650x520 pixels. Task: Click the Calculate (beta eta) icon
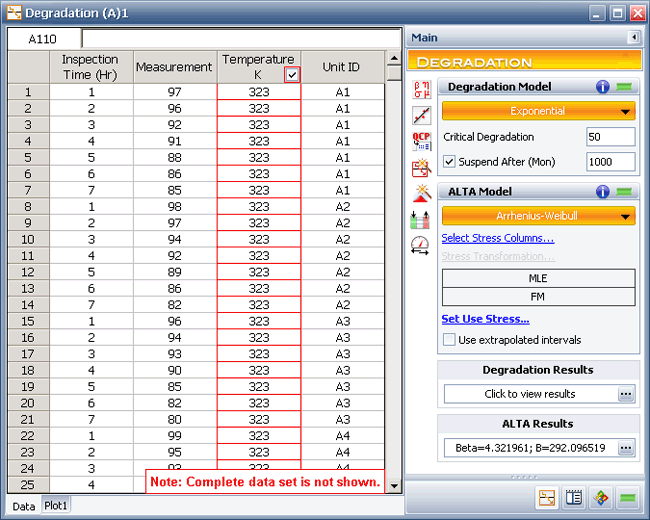click(421, 89)
